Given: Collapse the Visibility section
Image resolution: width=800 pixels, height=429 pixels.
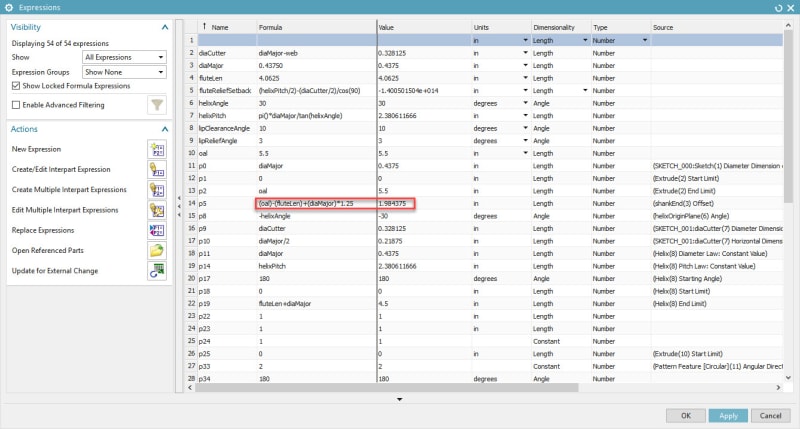Looking at the screenshot, I should point(165,27).
